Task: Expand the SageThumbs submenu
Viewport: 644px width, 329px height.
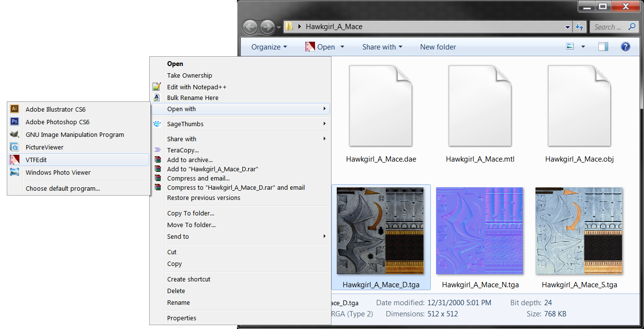Action: pos(240,124)
